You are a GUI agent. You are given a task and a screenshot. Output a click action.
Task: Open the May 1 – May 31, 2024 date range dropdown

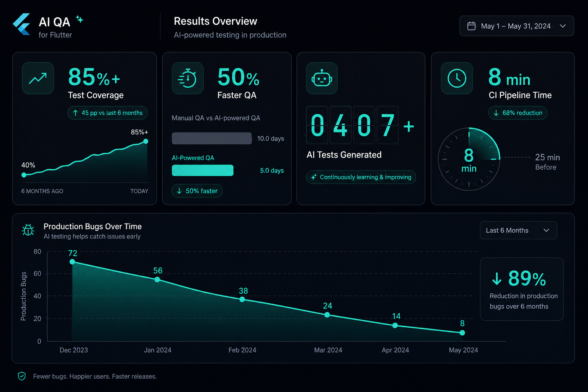(x=516, y=26)
